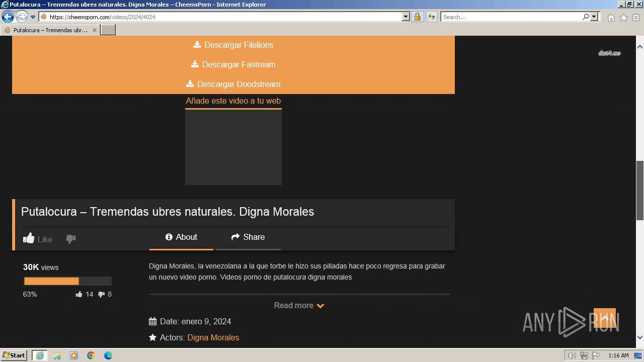Image resolution: width=644 pixels, height=362 pixels.
Task: Click the Fastream download arrow icon
Action: pyautogui.click(x=195, y=64)
